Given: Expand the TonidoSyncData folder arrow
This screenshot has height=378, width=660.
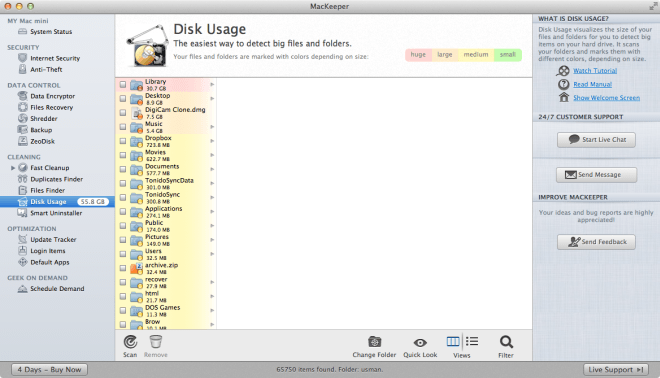Looking at the screenshot, I should pos(212,183).
